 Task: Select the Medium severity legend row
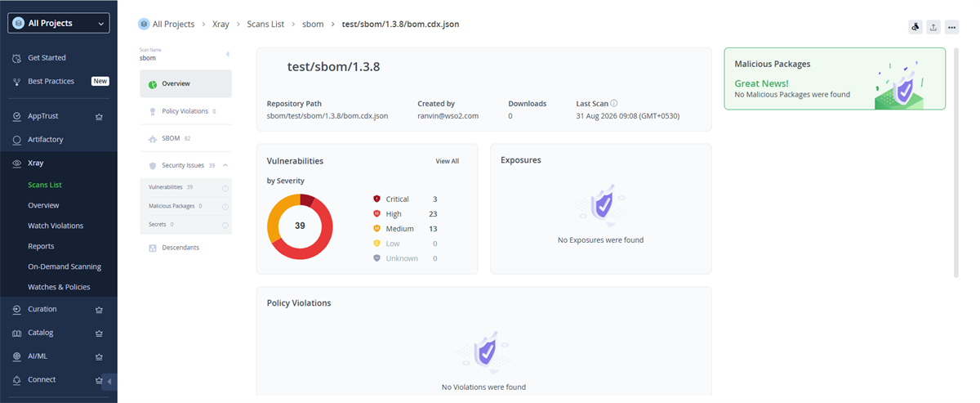pyautogui.click(x=405, y=229)
